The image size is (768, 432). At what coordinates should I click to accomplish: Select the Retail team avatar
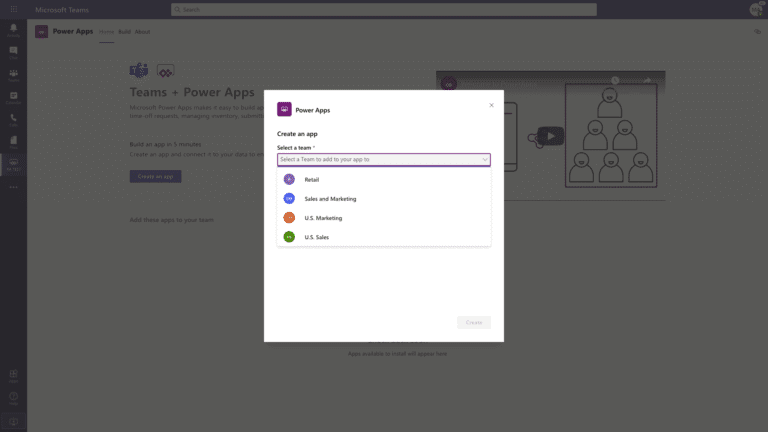click(x=289, y=179)
